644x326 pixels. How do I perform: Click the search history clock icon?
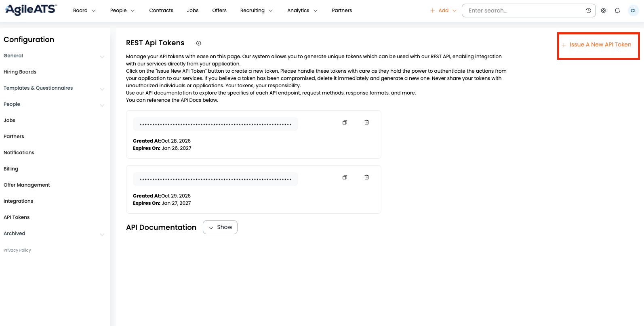click(588, 11)
